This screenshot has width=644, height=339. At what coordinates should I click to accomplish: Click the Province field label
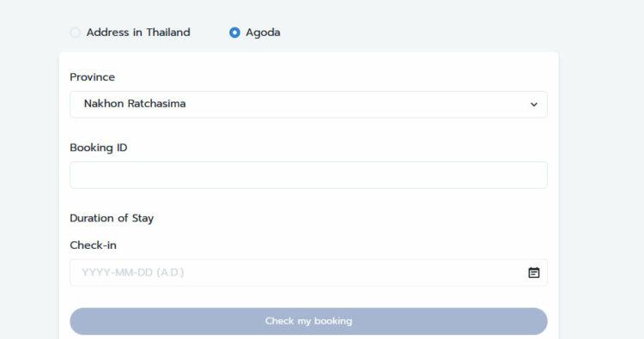pos(93,77)
